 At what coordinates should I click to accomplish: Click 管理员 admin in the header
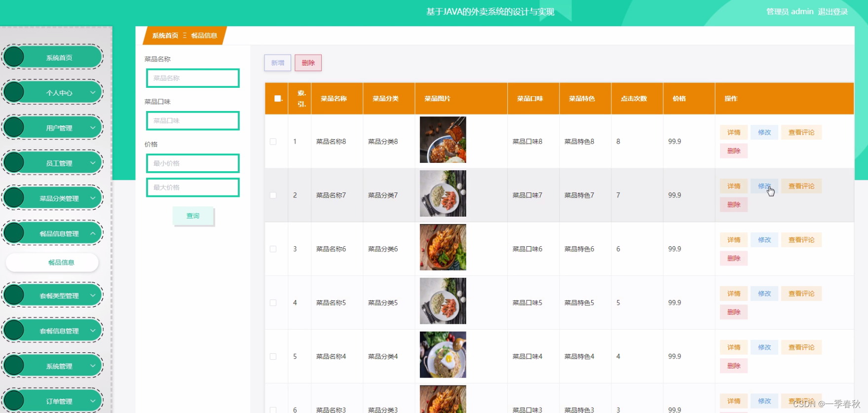click(x=790, y=11)
